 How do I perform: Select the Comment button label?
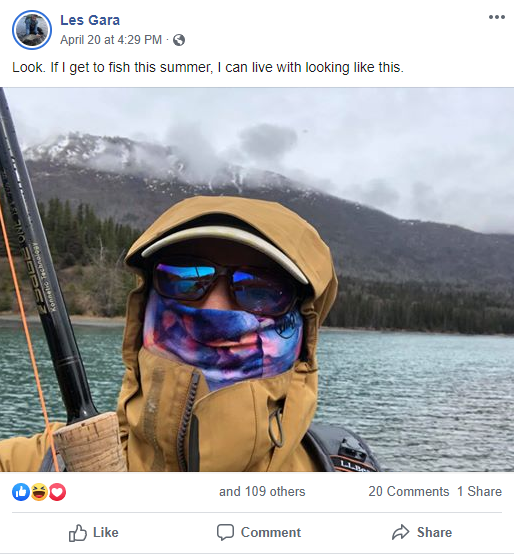coord(271,532)
